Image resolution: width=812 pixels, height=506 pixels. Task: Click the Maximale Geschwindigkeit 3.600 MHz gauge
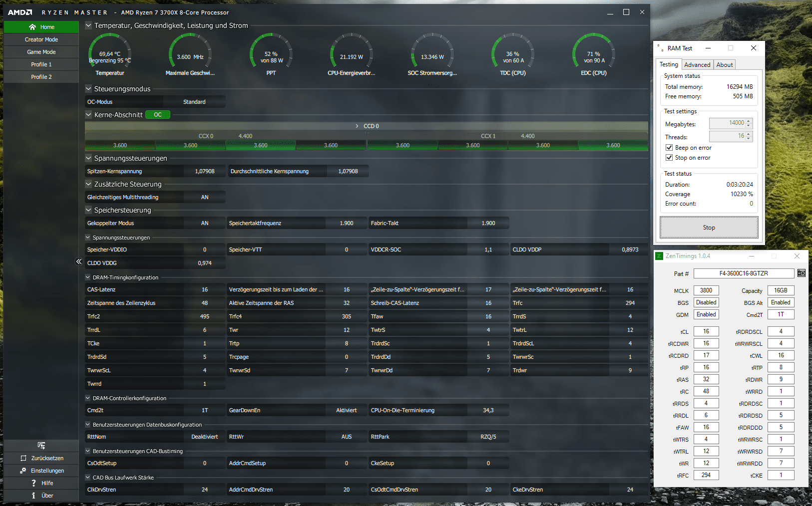coord(190,54)
